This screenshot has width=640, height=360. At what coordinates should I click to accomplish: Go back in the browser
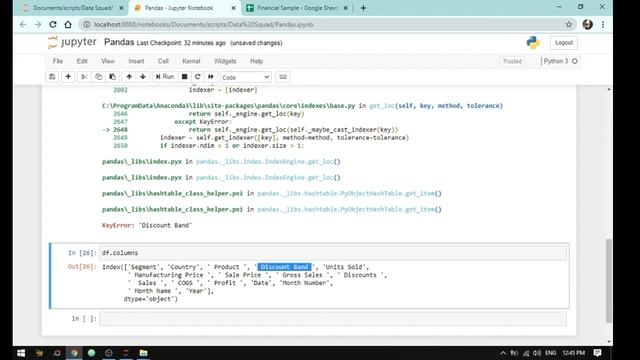[23, 24]
